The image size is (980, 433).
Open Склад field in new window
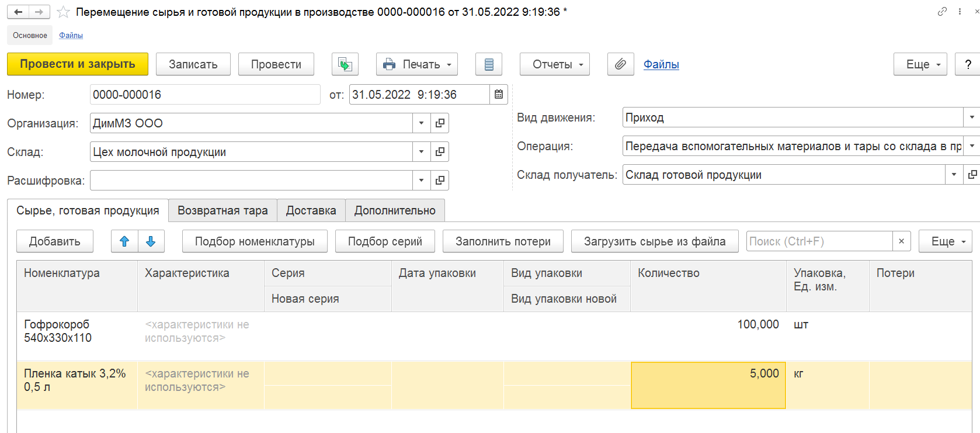pos(440,152)
